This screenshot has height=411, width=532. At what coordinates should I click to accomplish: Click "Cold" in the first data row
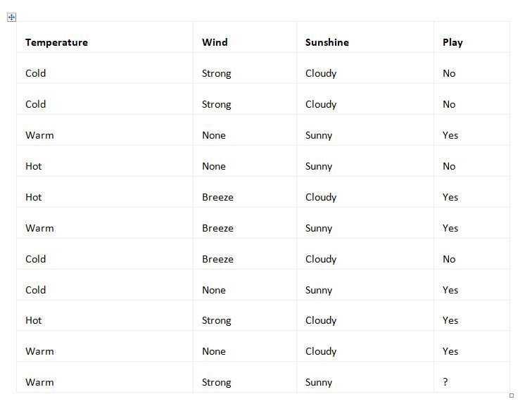35,73
